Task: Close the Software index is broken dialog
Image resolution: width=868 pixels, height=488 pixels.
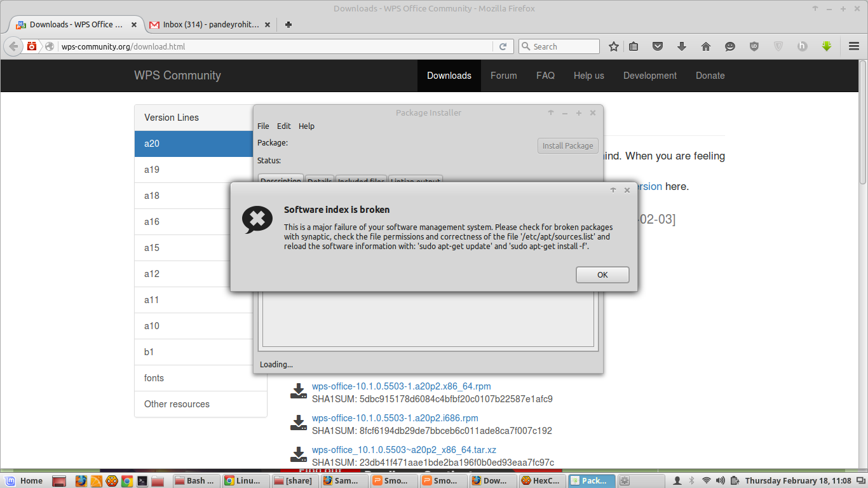Action: (x=627, y=190)
